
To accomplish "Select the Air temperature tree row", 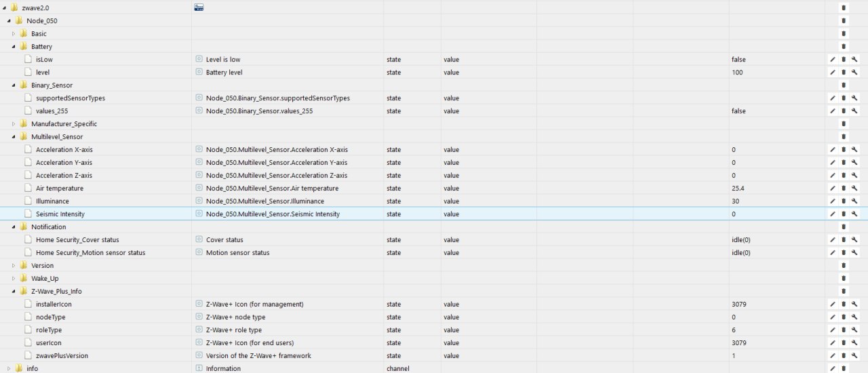I will 60,189.
